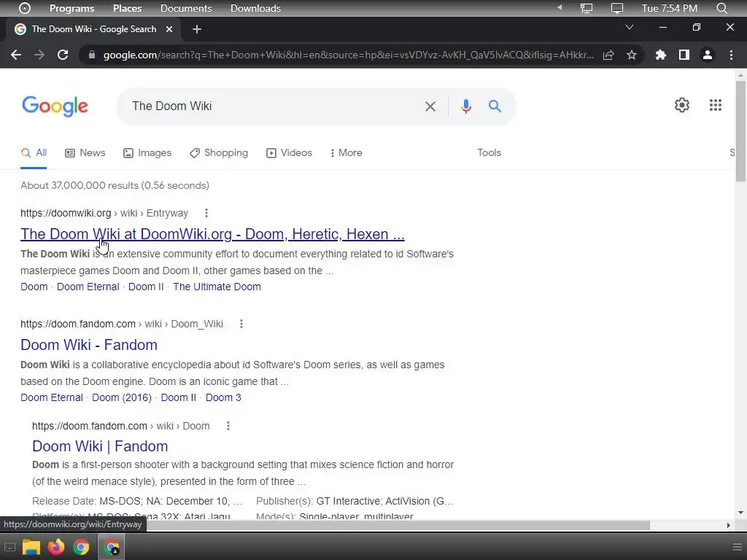Click the browser address bar URL

tap(348, 55)
